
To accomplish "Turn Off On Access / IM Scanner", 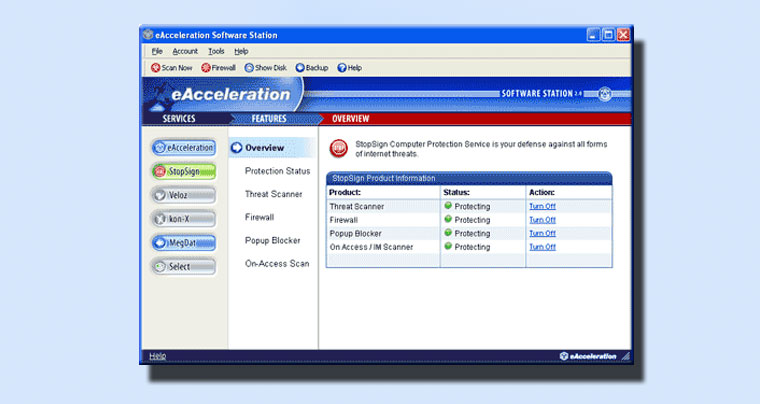I will click(x=542, y=247).
